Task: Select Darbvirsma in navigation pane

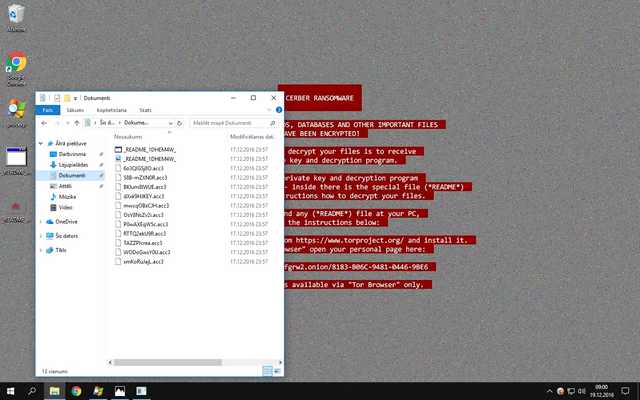Action: click(72, 154)
